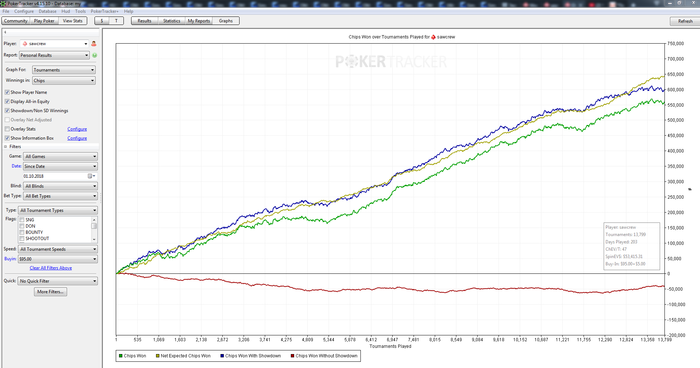Select the cash games $ button
700x368 pixels.
102,21
